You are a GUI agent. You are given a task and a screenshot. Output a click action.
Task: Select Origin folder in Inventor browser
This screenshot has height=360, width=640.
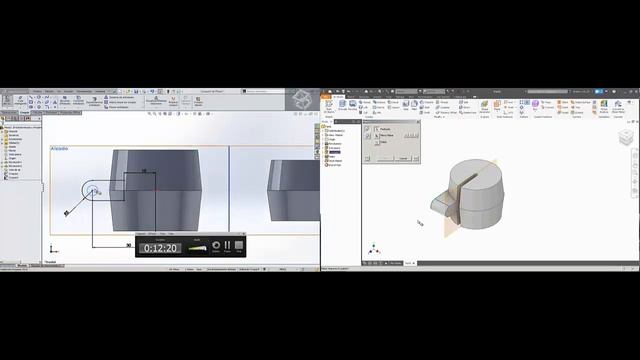pos(330,140)
